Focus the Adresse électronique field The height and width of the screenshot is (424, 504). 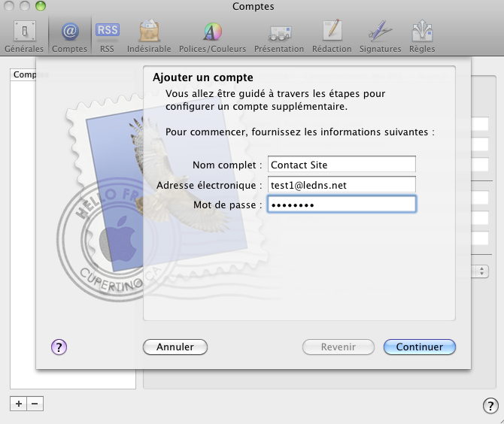pos(342,185)
